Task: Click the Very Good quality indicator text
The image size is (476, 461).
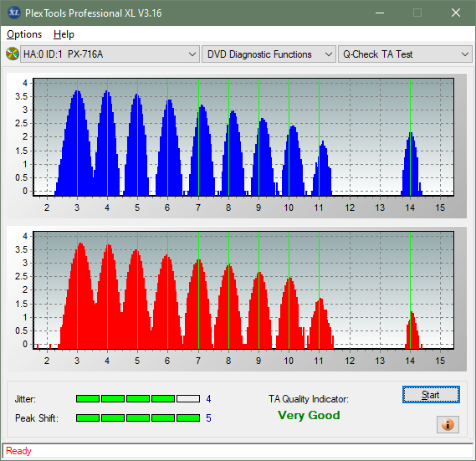Action: coord(309,415)
